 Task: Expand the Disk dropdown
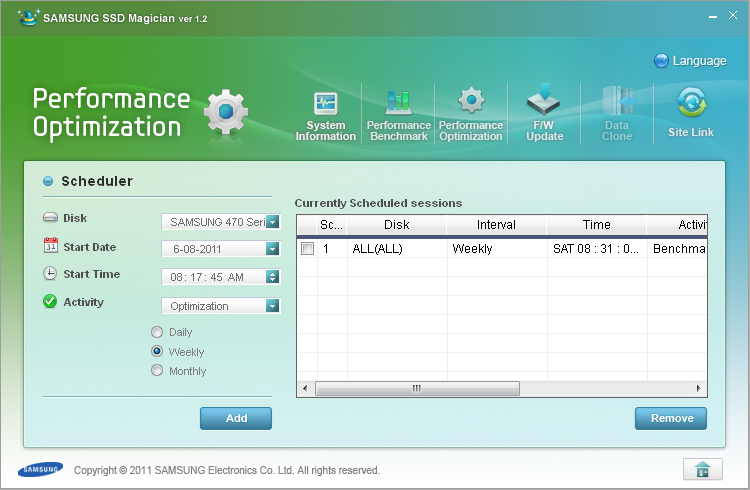click(273, 222)
